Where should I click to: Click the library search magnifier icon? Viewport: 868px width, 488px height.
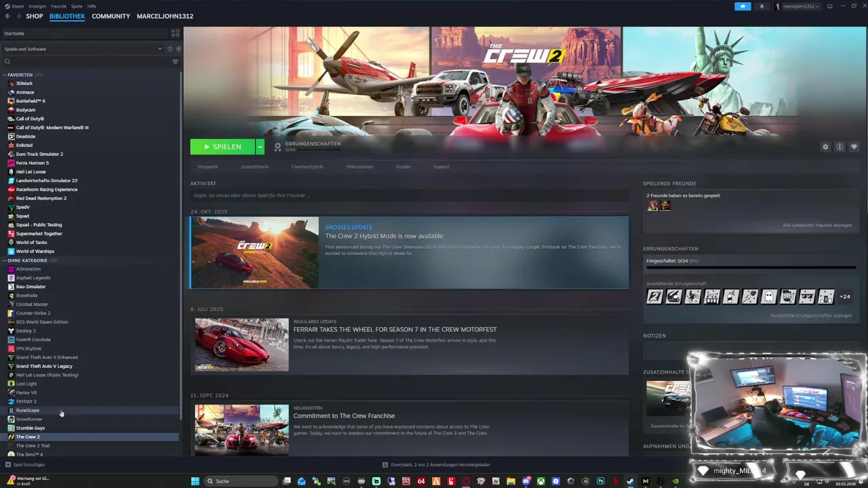click(7, 62)
